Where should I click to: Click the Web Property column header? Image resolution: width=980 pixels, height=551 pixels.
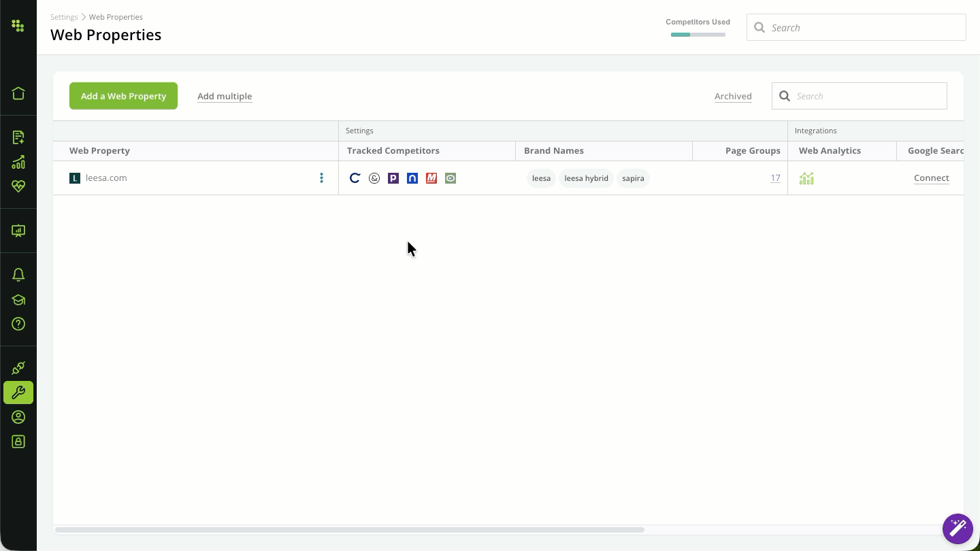[99, 151]
